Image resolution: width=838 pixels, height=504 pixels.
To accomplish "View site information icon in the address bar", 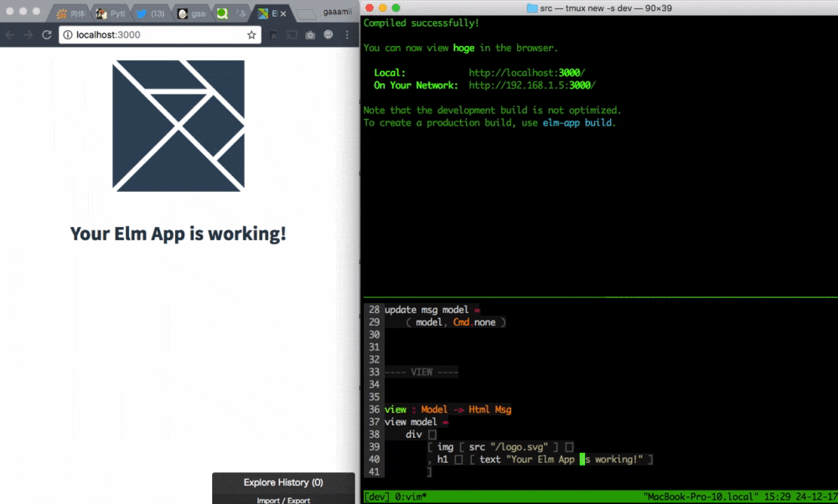I will pos(68,34).
